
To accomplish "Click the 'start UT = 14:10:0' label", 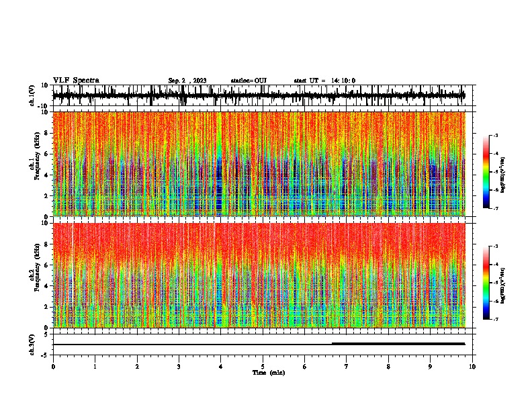I will 324,81.
